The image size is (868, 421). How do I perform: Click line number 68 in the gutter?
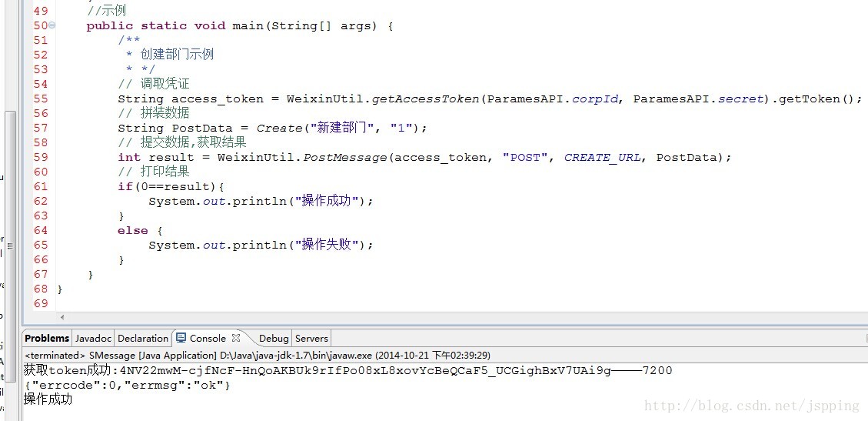pos(41,289)
